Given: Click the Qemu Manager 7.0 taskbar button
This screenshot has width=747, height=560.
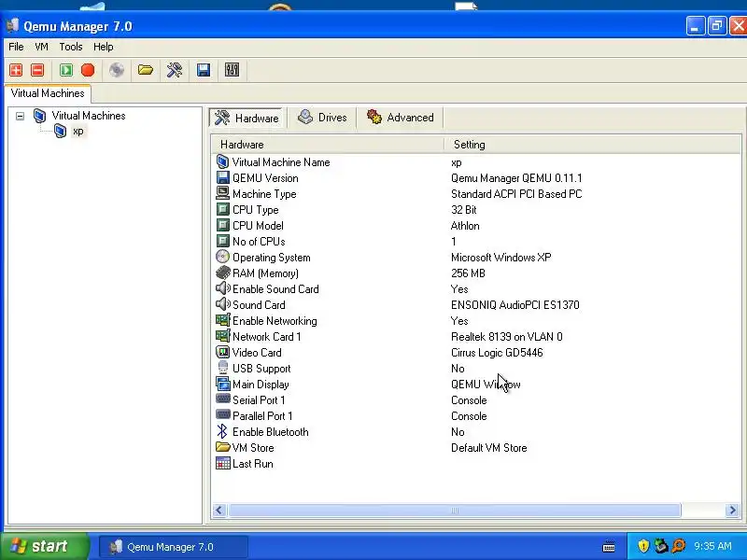Looking at the screenshot, I should (x=173, y=547).
